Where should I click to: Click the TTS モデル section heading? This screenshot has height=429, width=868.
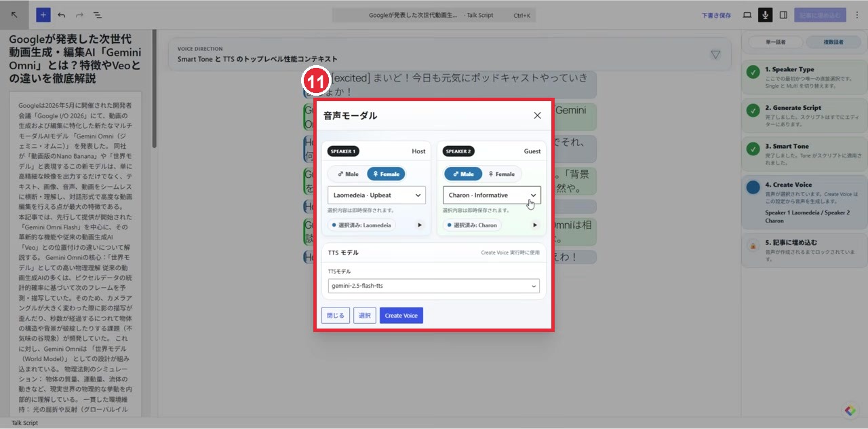343,253
